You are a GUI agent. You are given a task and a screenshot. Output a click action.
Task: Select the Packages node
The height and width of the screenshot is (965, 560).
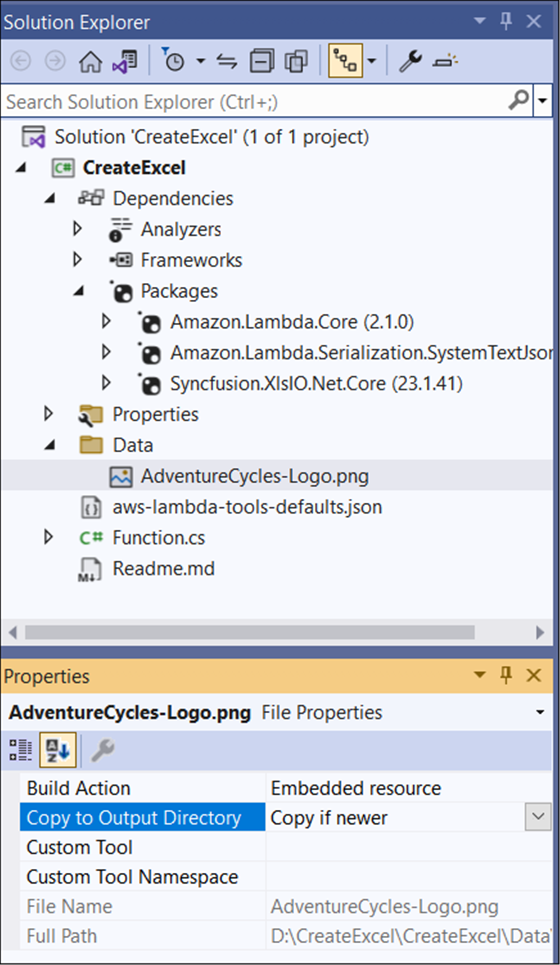click(x=179, y=291)
